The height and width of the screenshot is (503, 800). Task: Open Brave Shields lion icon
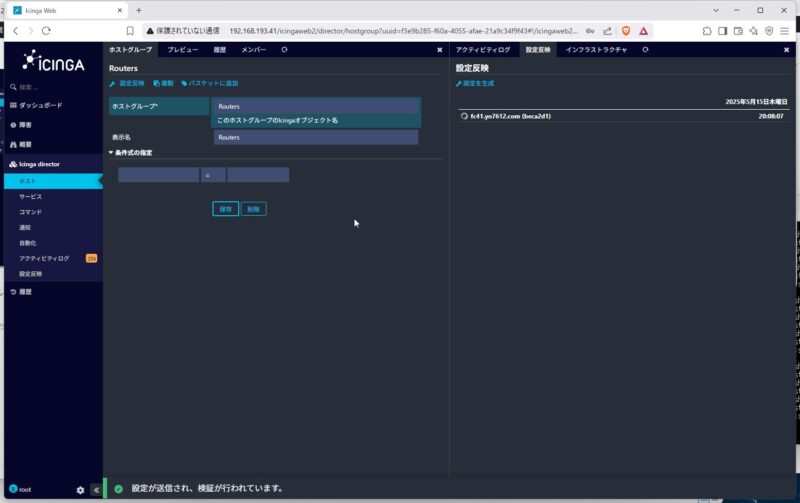click(626, 31)
